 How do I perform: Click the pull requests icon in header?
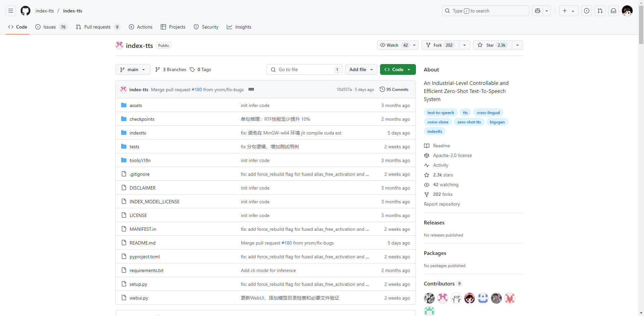coord(600,11)
